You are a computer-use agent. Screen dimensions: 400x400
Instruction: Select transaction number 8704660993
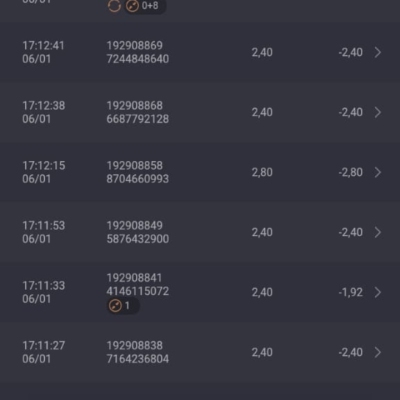(x=138, y=179)
